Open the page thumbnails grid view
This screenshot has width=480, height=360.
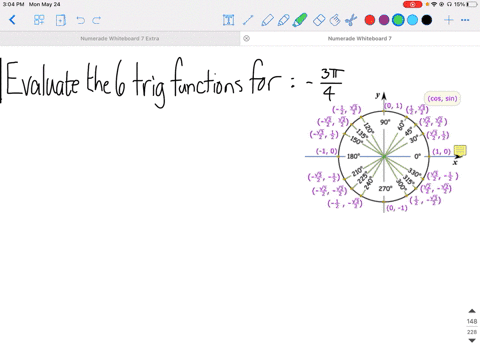point(39,20)
